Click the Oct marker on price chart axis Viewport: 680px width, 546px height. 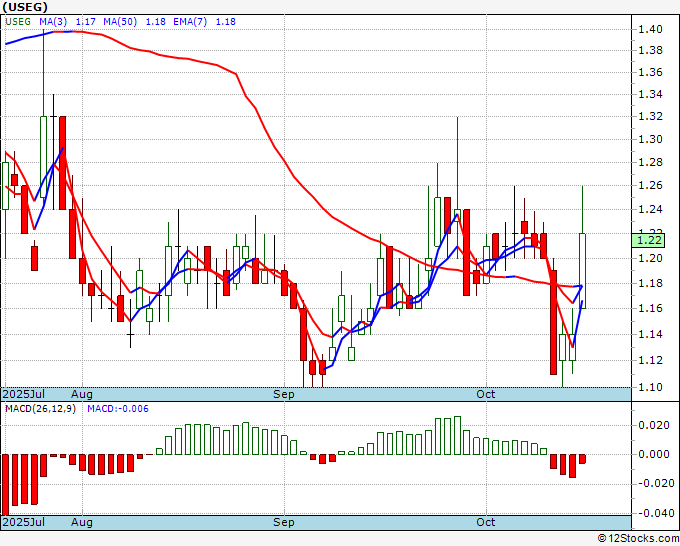point(487,395)
